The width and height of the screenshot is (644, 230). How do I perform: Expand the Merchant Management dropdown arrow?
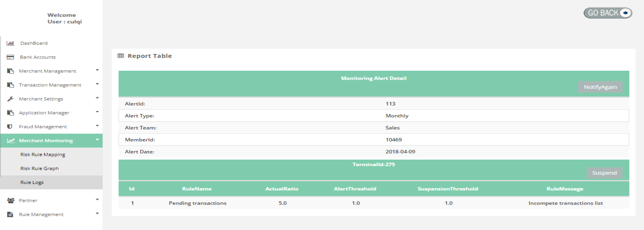pyautogui.click(x=97, y=70)
